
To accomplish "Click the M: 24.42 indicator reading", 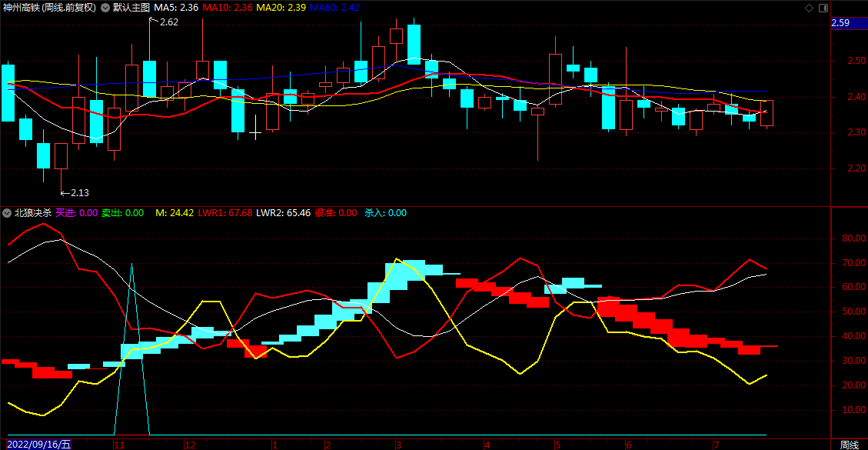I will [175, 213].
